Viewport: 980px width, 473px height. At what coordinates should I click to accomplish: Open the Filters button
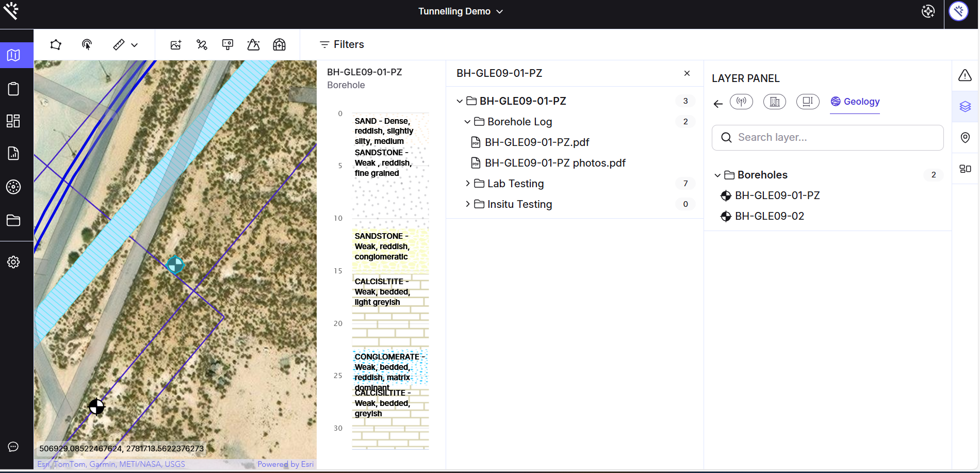pyautogui.click(x=341, y=45)
